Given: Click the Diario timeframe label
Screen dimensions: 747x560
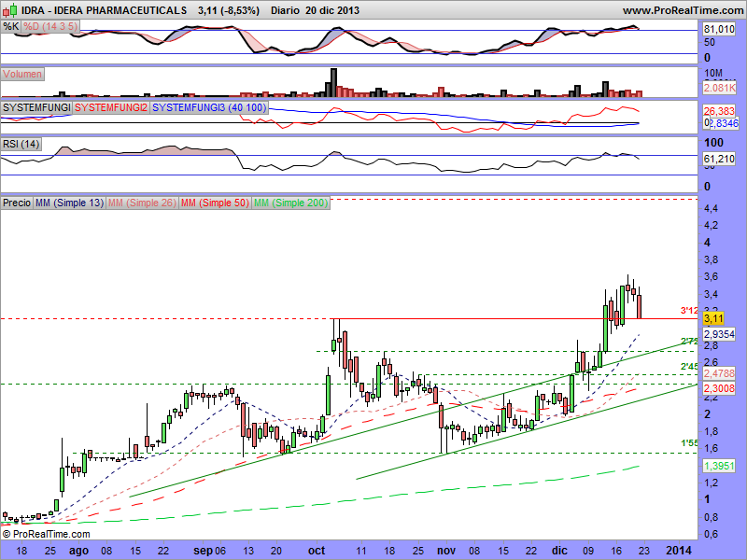Looking at the screenshot, I should [286, 10].
